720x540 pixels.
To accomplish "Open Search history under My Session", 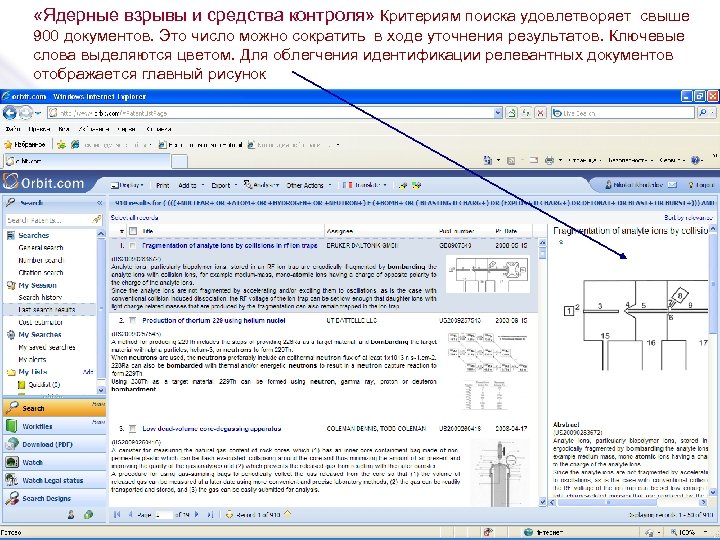I will (40, 297).
